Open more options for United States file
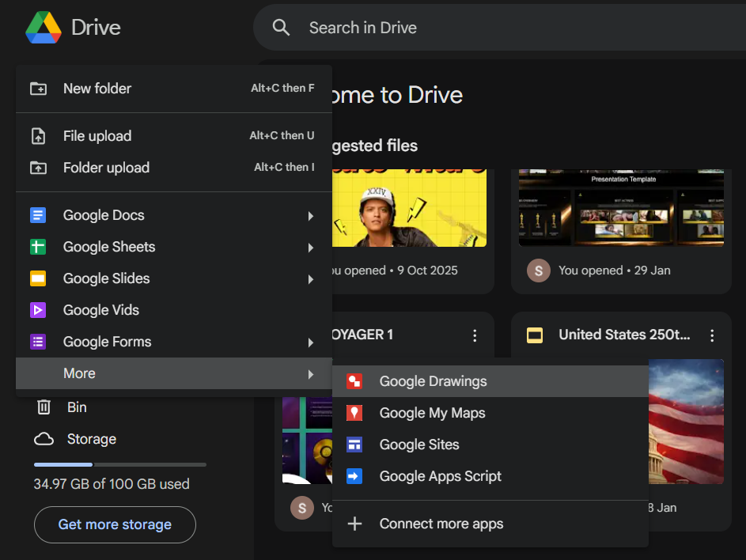Screen dimensions: 746x560 pyautogui.click(x=712, y=335)
